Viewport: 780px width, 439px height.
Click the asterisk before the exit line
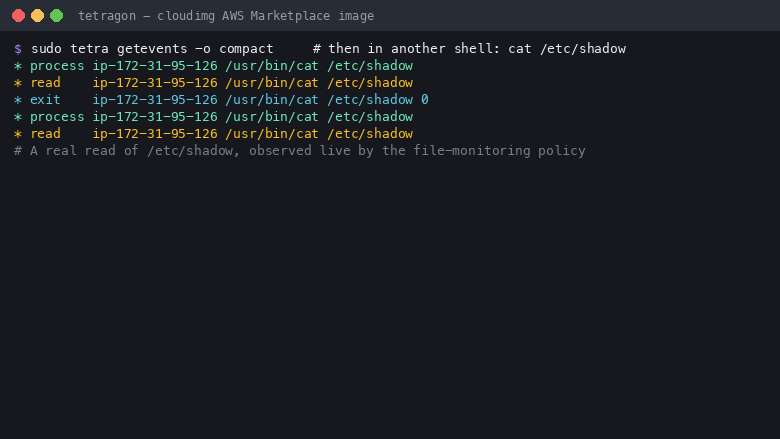point(18,100)
